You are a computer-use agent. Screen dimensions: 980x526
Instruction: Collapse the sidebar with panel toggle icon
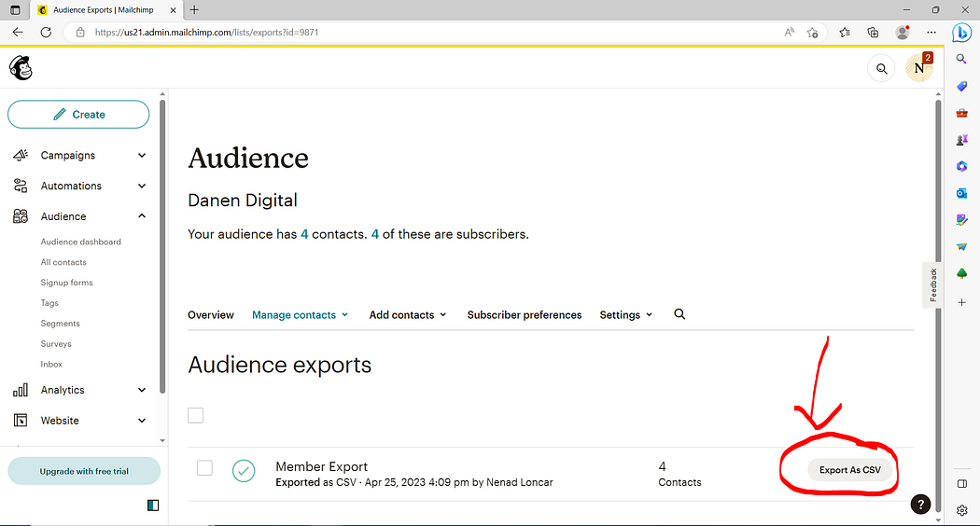pos(153,505)
